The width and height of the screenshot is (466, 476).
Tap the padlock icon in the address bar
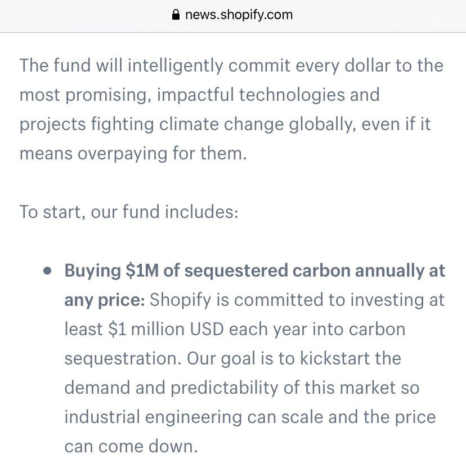click(x=177, y=15)
